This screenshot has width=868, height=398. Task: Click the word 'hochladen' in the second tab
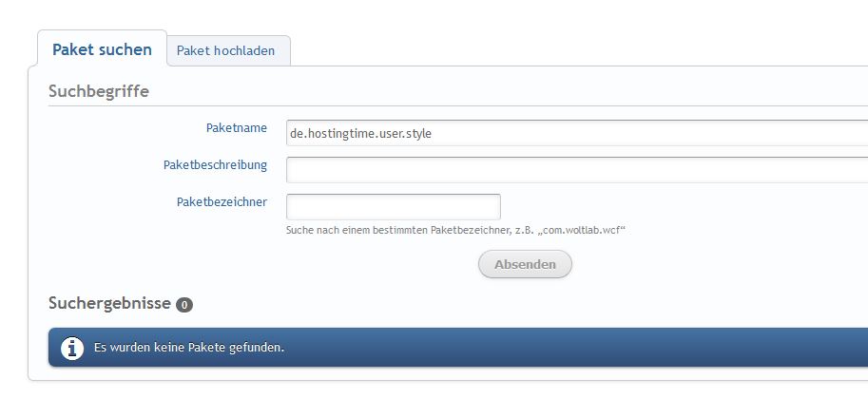click(243, 50)
